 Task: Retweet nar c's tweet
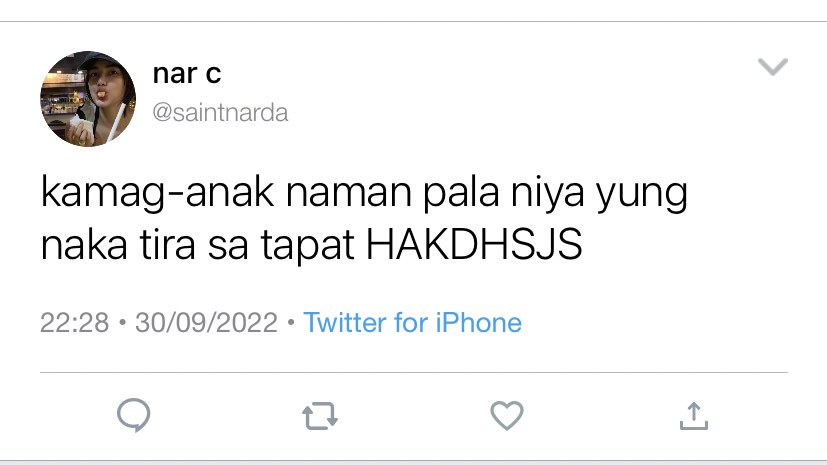pos(320,416)
